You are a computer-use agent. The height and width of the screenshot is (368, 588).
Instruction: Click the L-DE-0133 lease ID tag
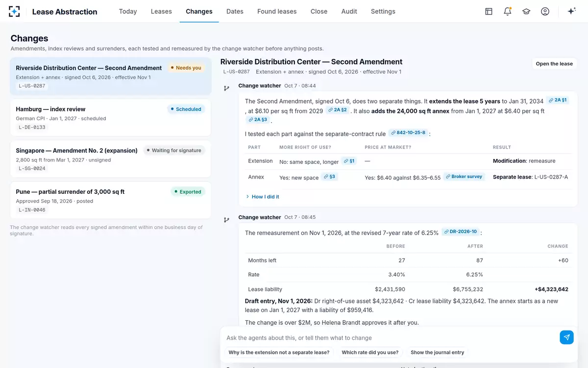(x=32, y=127)
